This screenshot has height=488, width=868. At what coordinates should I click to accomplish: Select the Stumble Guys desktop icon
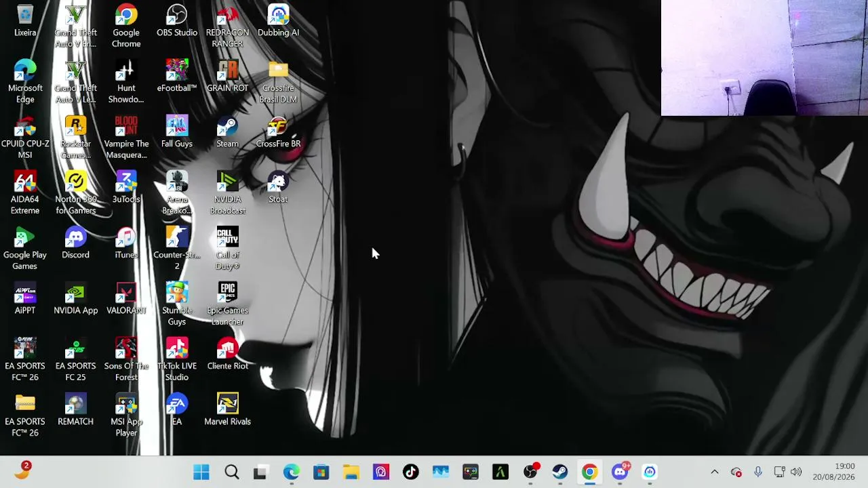177,304
